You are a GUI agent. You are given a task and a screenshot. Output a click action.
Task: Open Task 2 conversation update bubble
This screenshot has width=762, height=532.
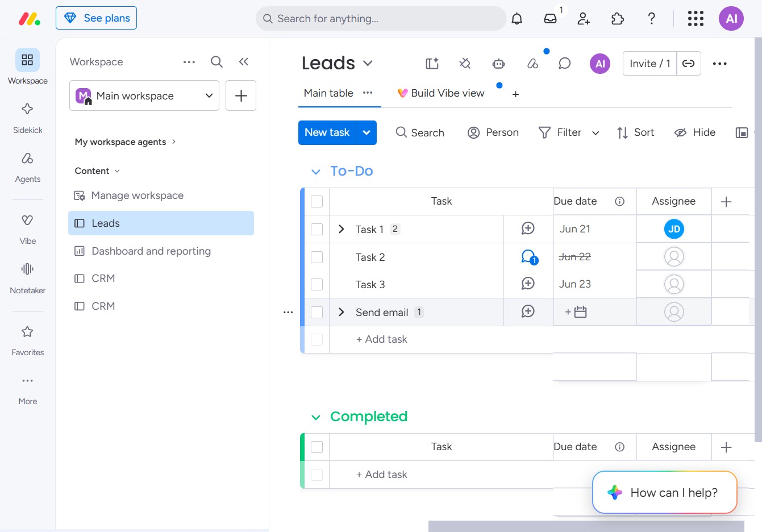(528, 257)
